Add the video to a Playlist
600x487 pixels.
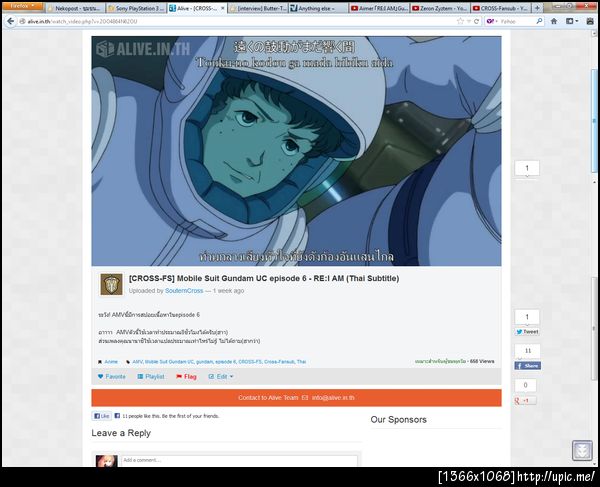tap(151, 376)
